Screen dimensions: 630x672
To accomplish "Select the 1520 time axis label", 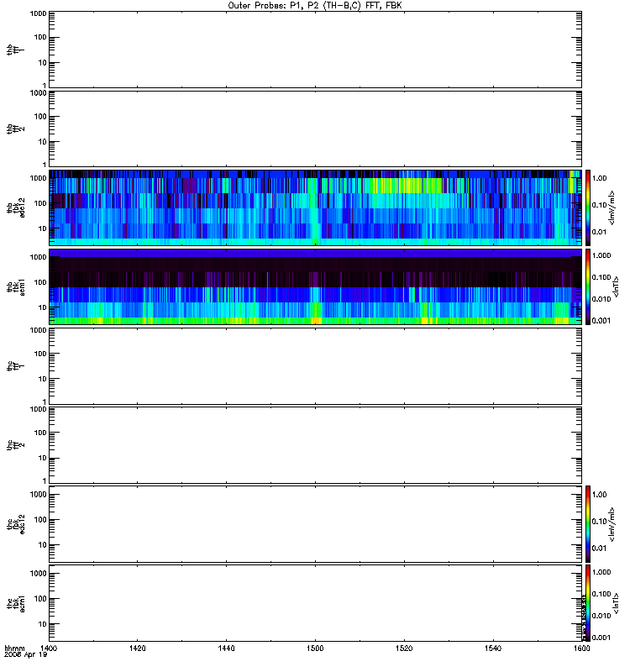I will [x=404, y=648].
